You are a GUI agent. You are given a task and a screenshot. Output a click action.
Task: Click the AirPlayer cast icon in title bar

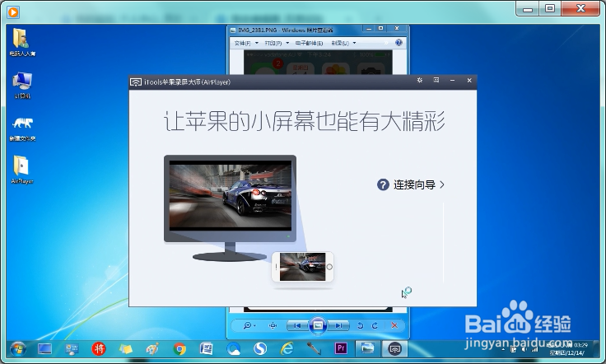136,82
